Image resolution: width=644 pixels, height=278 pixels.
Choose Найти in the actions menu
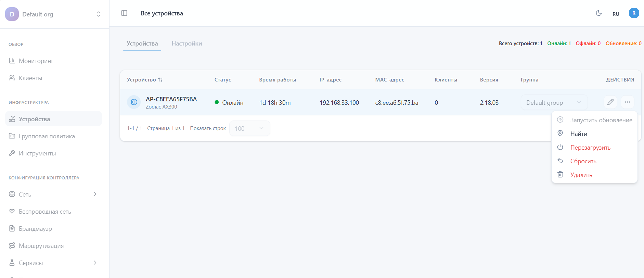point(579,134)
